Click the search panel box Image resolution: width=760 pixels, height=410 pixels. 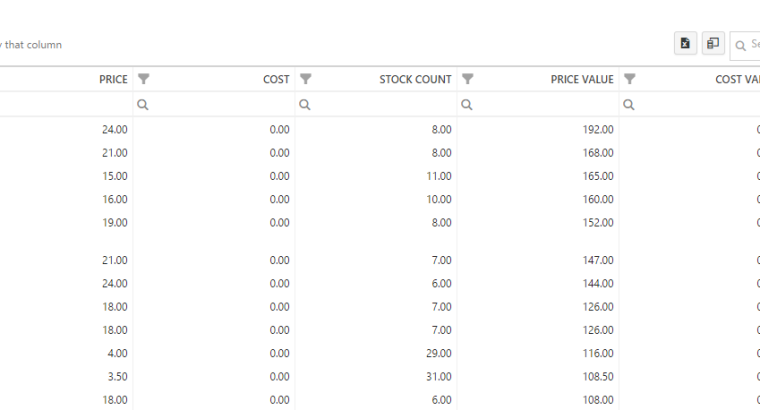click(746, 46)
